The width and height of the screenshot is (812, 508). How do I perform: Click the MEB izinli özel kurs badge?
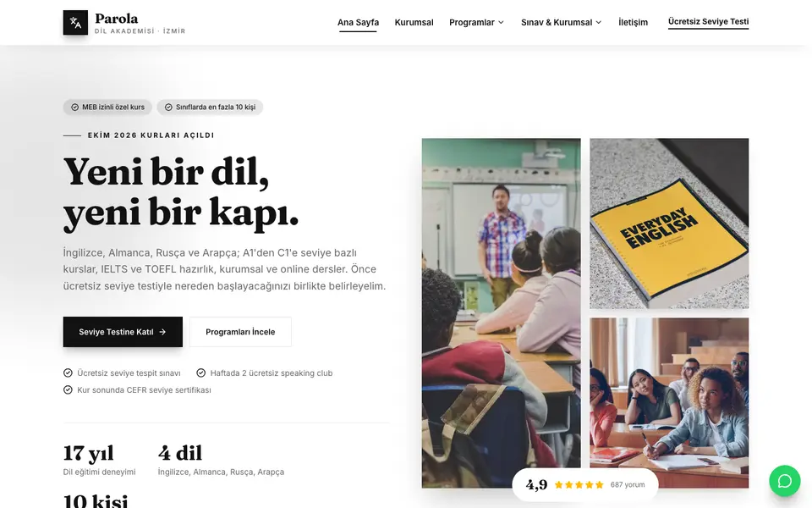point(107,108)
